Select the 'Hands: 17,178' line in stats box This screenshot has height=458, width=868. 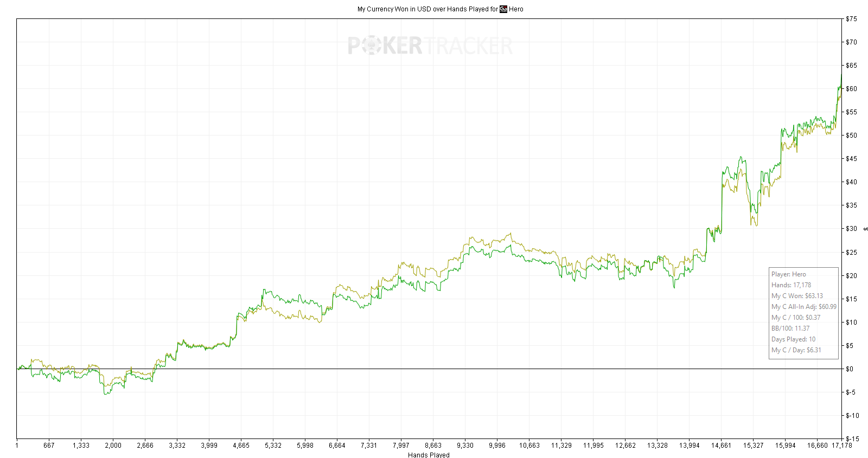point(791,285)
